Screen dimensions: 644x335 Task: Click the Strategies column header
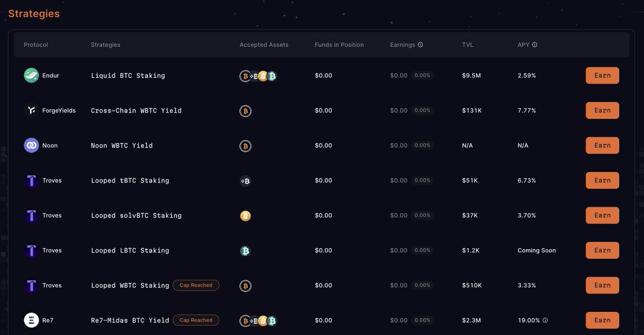pyautogui.click(x=106, y=45)
